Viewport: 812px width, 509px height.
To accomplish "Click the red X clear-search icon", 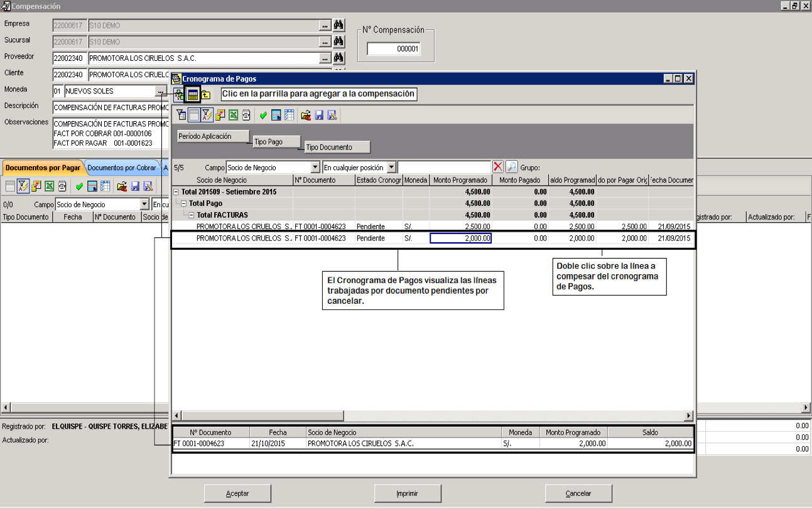I will click(x=498, y=167).
